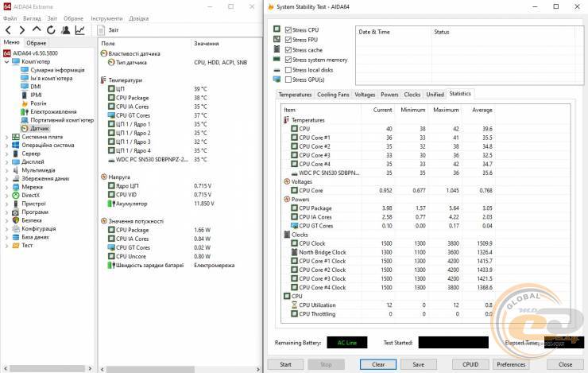Open the Файл menu
The width and height of the screenshot is (588, 373).
pos(10,18)
